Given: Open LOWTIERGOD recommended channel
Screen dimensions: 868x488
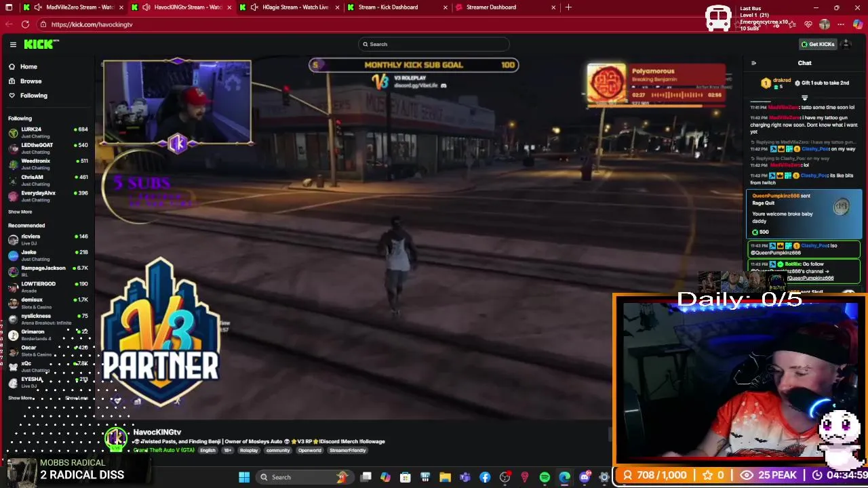Looking at the screenshot, I should (47, 287).
